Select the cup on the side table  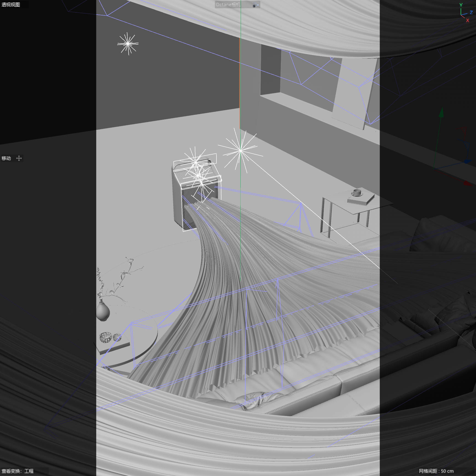357,192
